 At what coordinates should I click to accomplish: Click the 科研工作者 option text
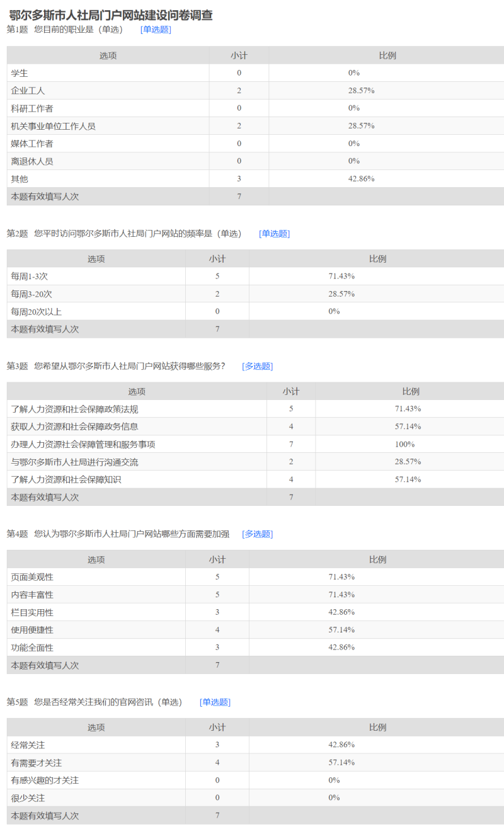click(32, 108)
